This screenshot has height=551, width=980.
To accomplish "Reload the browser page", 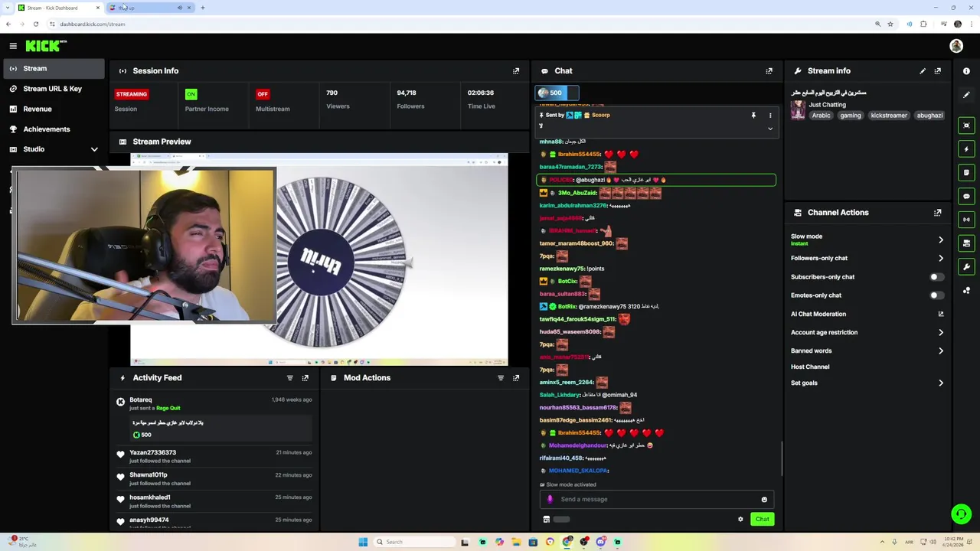I will [x=35, y=24].
